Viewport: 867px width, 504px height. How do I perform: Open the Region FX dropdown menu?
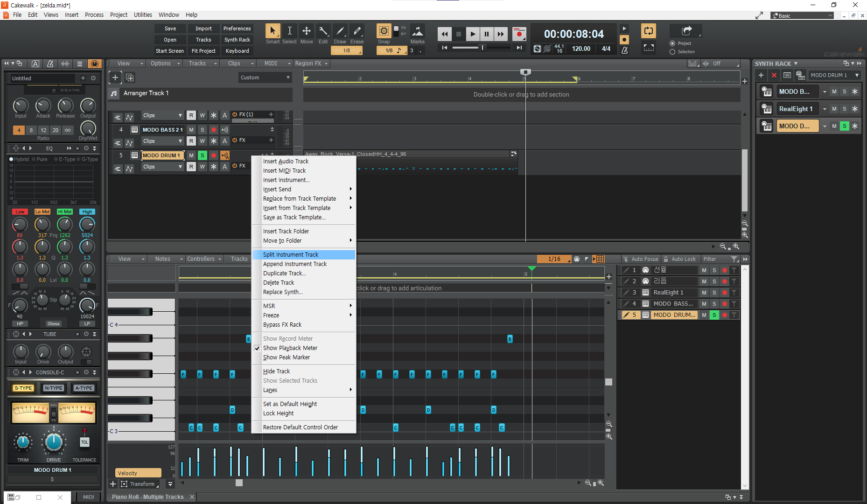click(312, 63)
